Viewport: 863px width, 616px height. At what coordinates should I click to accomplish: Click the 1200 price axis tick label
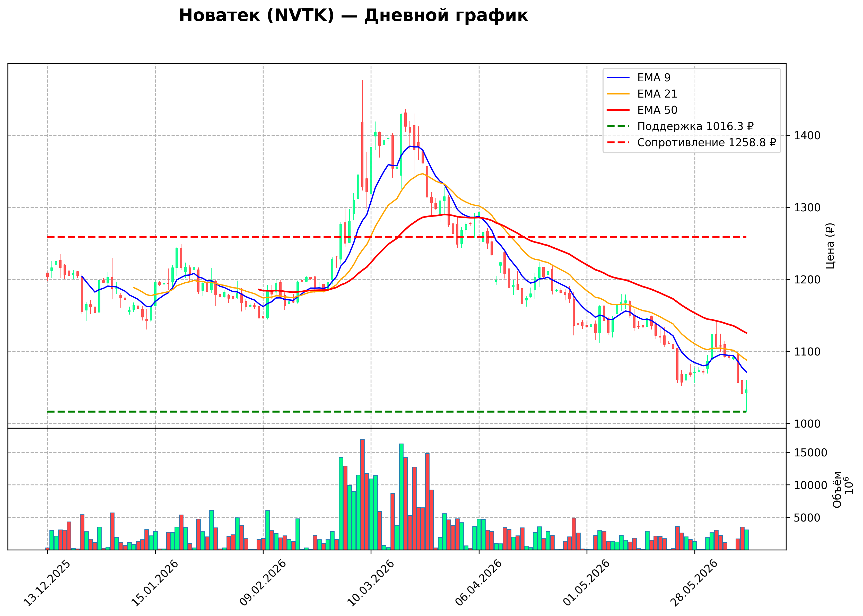click(807, 280)
